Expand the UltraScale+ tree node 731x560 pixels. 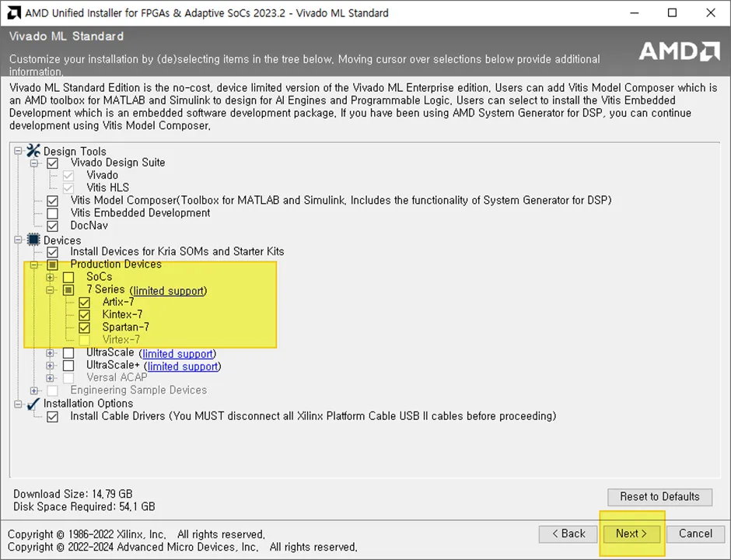pyautogui.click(x=50, y=366)
